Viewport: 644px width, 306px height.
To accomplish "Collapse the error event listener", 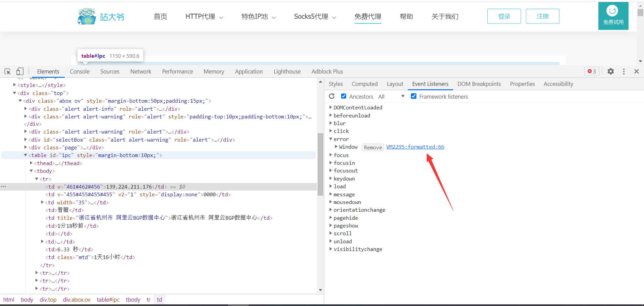I will tap(331, 139).
